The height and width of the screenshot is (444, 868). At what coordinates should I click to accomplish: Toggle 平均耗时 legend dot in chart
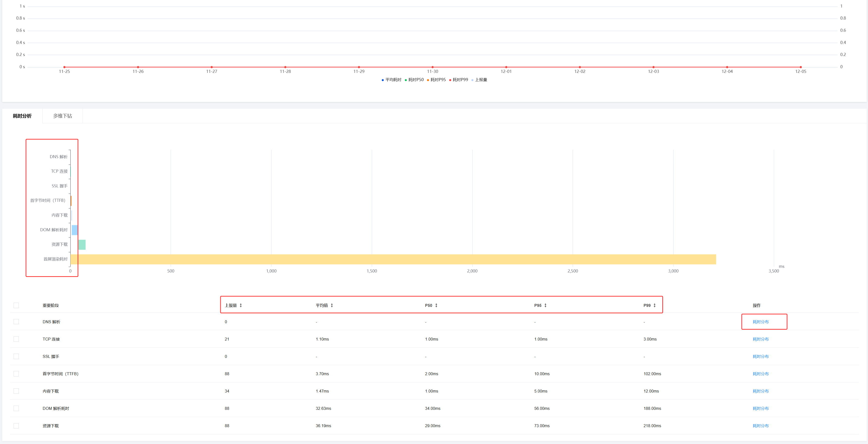click(382, 80)
